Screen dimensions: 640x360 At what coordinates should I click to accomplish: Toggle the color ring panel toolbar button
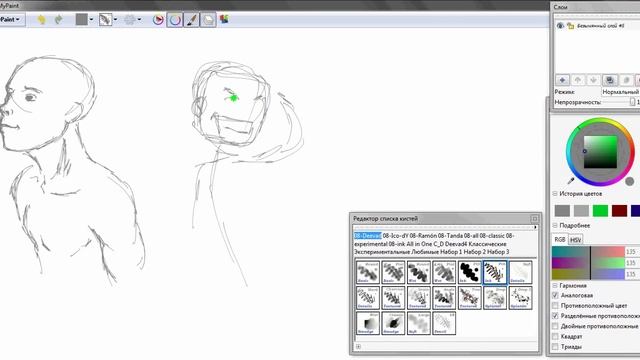[x=175, y=19]
